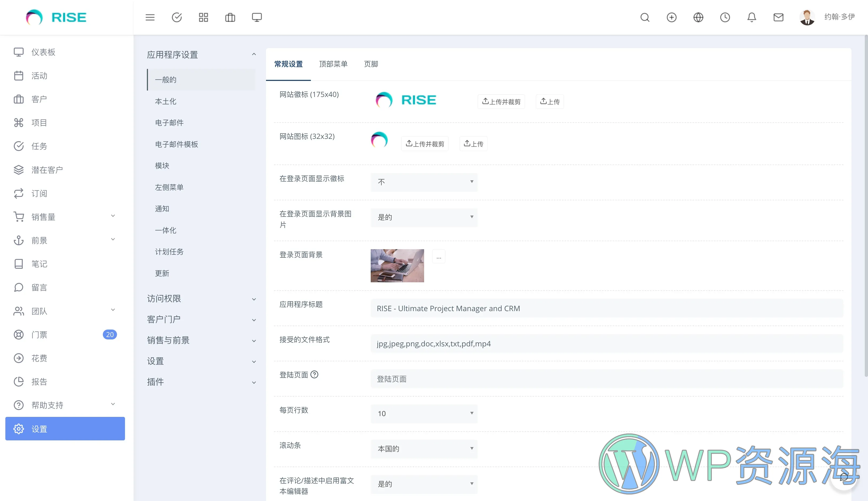Expand 销售量 in the sidebar
This screenshot has height=501, width=868.
coord(65,217)
